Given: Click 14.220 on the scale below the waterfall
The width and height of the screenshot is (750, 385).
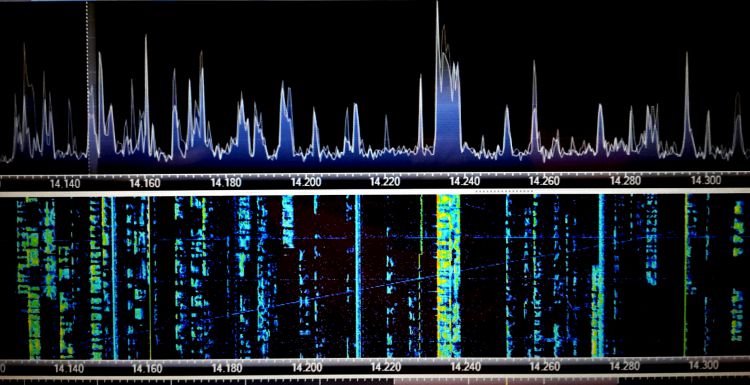Looking at the screenshot, I should pos(385,367).
